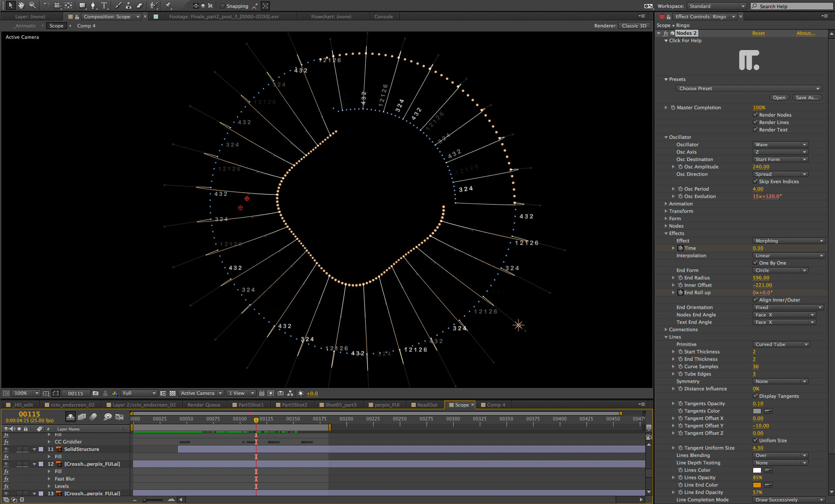Click the About link

[805, 33]
